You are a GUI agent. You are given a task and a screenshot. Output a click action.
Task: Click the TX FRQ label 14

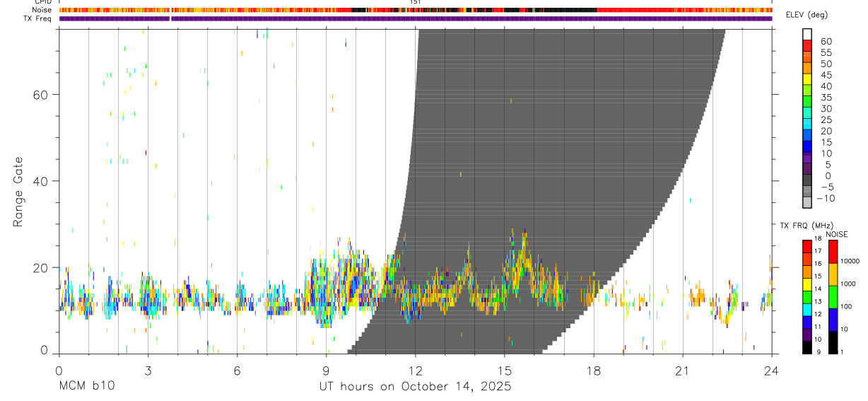[x=818, y=289]
